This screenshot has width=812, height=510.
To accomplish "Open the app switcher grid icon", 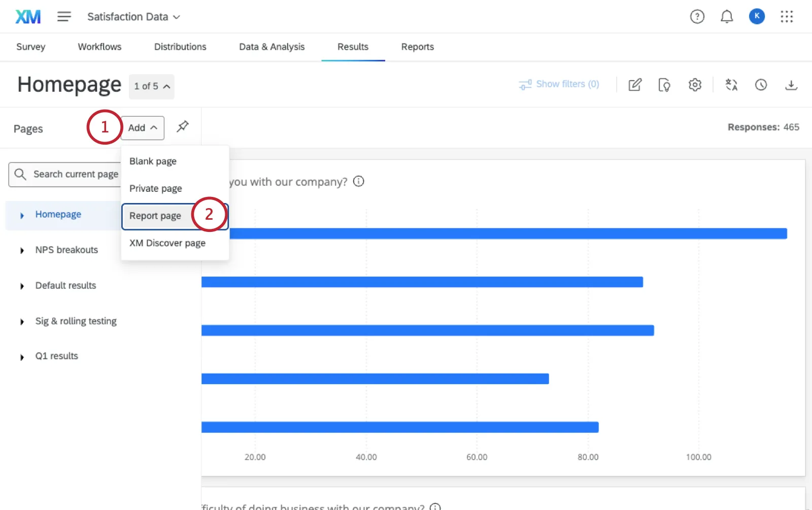I will pyautogui.click(x=787, y=17).
